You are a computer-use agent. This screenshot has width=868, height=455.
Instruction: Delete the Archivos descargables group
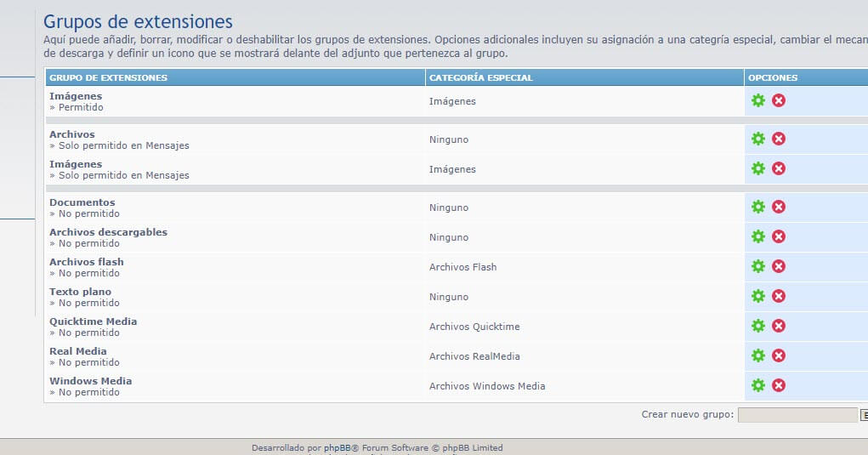779,236
